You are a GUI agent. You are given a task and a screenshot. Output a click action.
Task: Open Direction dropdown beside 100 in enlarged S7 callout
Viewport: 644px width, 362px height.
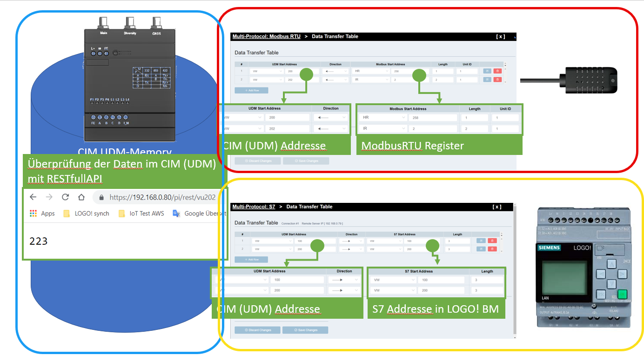(x=344, y=280)
